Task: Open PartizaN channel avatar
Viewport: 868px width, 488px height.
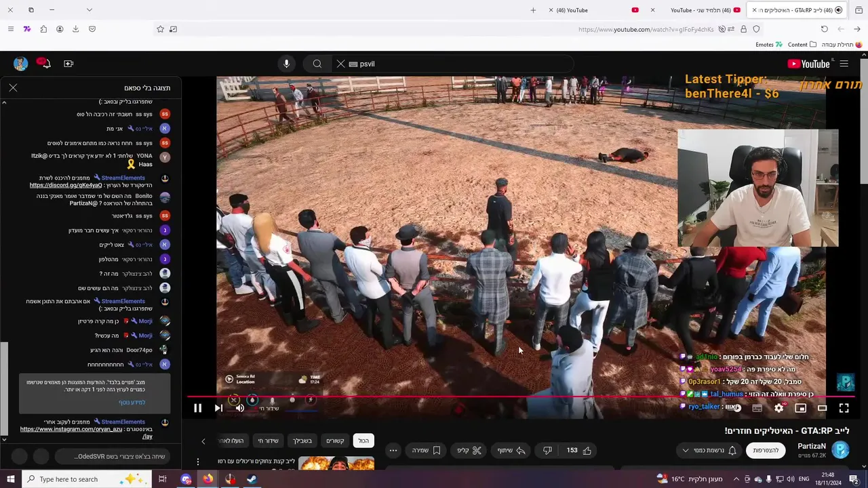Action: pyautogui.click(x=840, y=449)
